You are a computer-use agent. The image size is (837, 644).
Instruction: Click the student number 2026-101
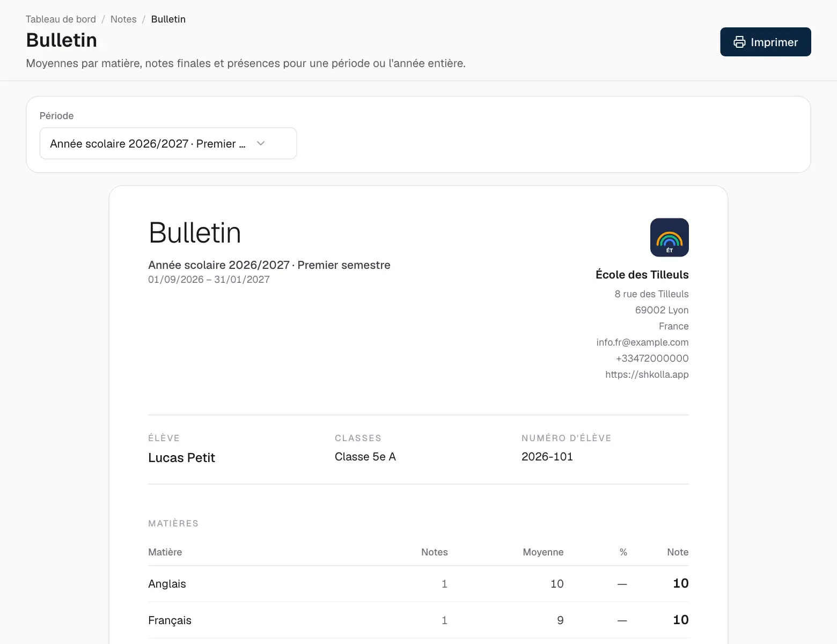coord(547,457)
